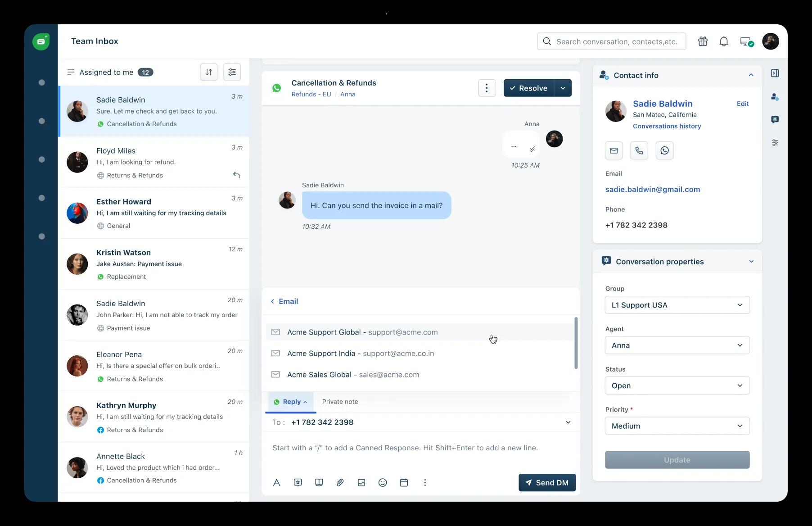
Task: Click the calendar icon in composer
Action: pyautogui.click(x=404, y=483)
